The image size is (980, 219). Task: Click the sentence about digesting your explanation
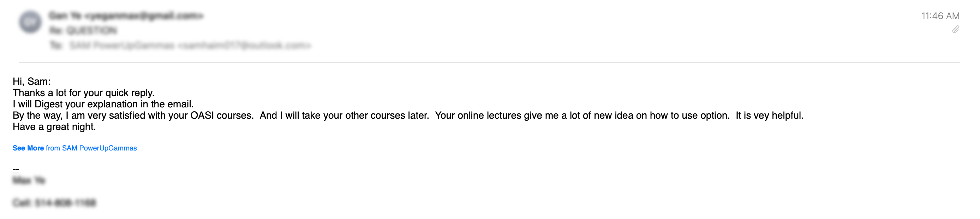click(x=103, y=104)
